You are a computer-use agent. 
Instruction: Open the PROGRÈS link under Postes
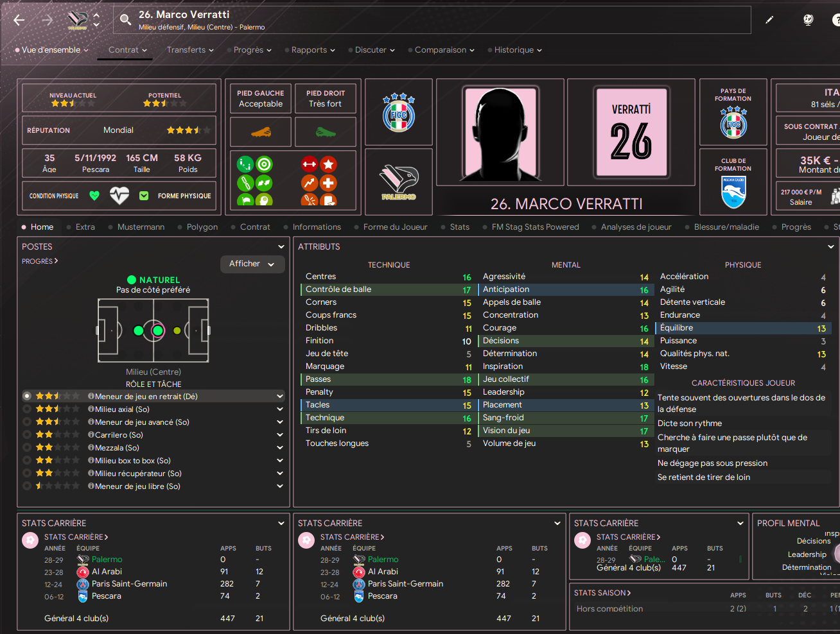pyautogui.click(x=40, y=261)
